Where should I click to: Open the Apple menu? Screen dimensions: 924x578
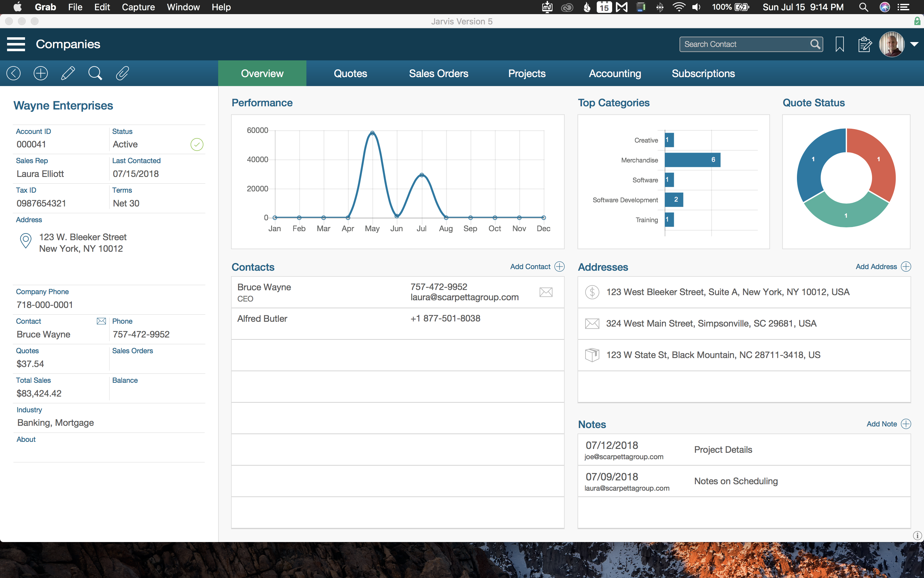click(17, 7)
